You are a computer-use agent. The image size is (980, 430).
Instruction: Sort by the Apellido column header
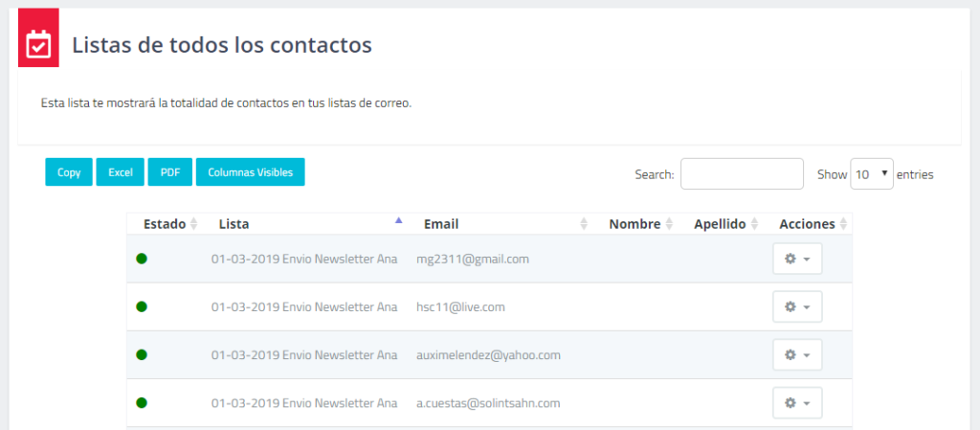(x=720, y=224)
